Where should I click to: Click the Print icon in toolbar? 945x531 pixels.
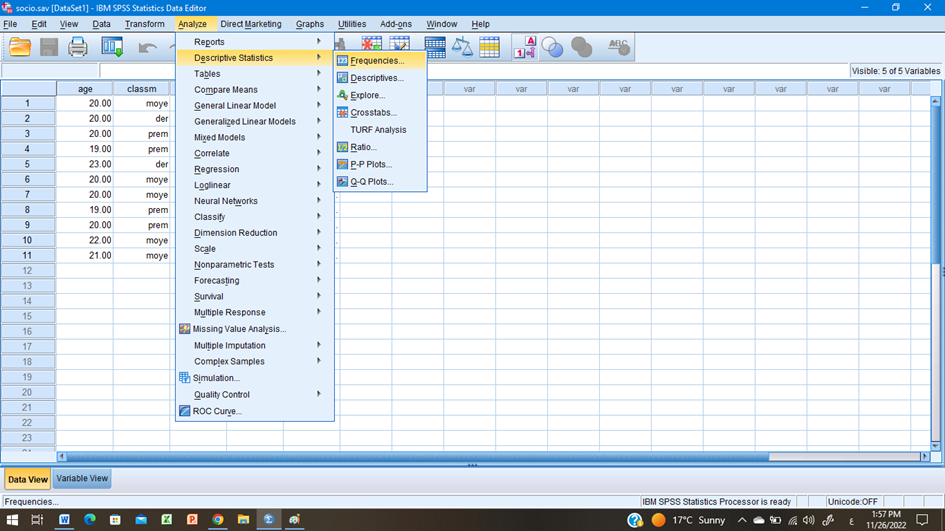(78, 47)
